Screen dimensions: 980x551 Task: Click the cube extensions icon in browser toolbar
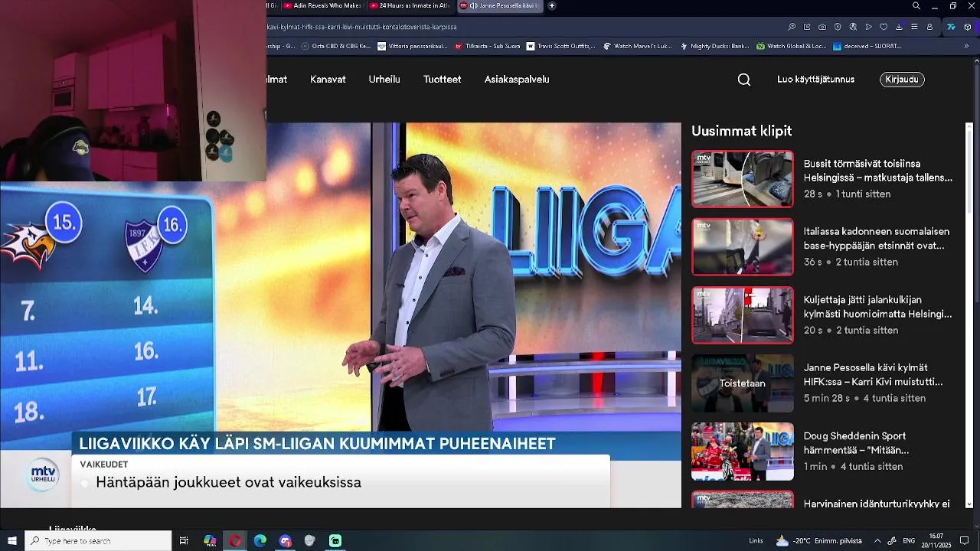[x=968, y=27]
